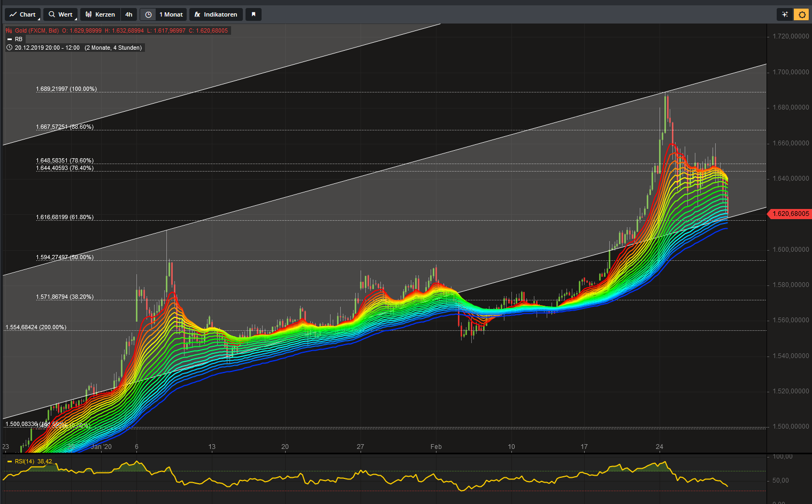Click the clock icon beside 1 Monat
Screen dimensions: 812x504
click(x=148, y=14)
